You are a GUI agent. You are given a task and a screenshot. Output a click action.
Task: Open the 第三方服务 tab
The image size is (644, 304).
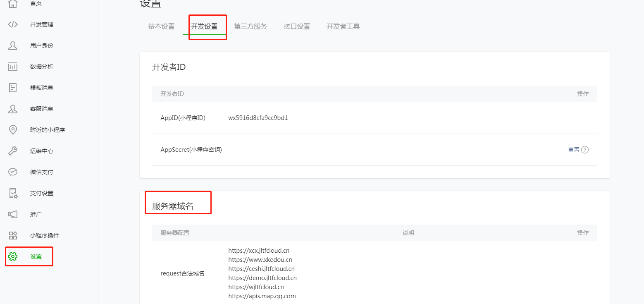click(250, 26)
